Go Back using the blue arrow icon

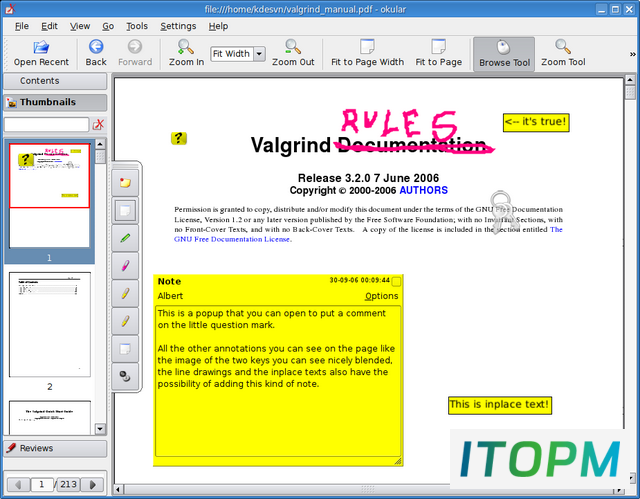pos(96,46)
